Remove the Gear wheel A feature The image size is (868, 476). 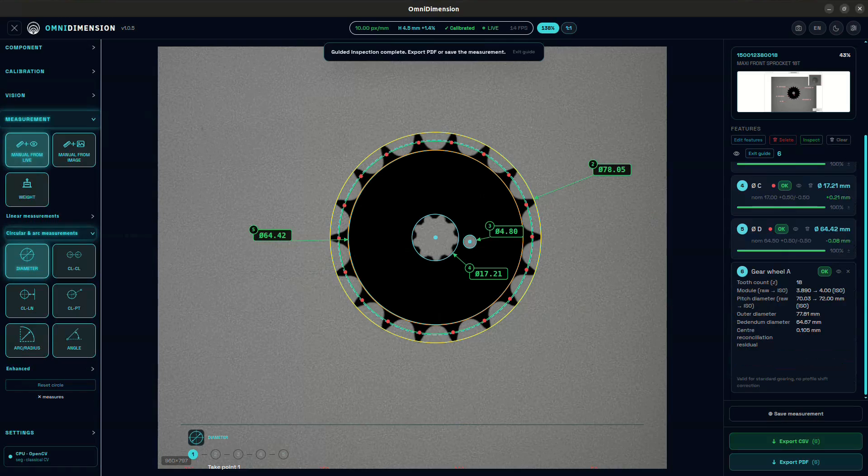click(x=848, y=271)
